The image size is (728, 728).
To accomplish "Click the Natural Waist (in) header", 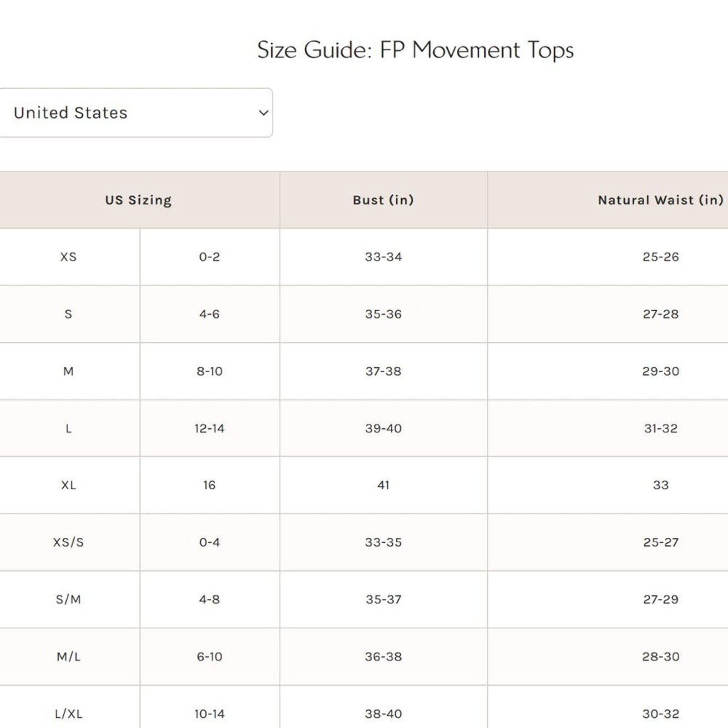I will click(660, 200).
